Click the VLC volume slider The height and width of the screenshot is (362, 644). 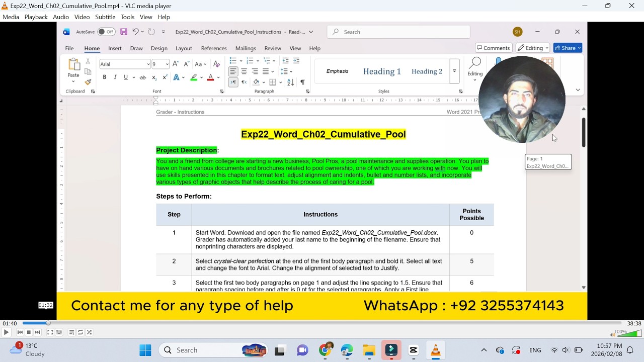pyautogui.click(x=629, y=333)
